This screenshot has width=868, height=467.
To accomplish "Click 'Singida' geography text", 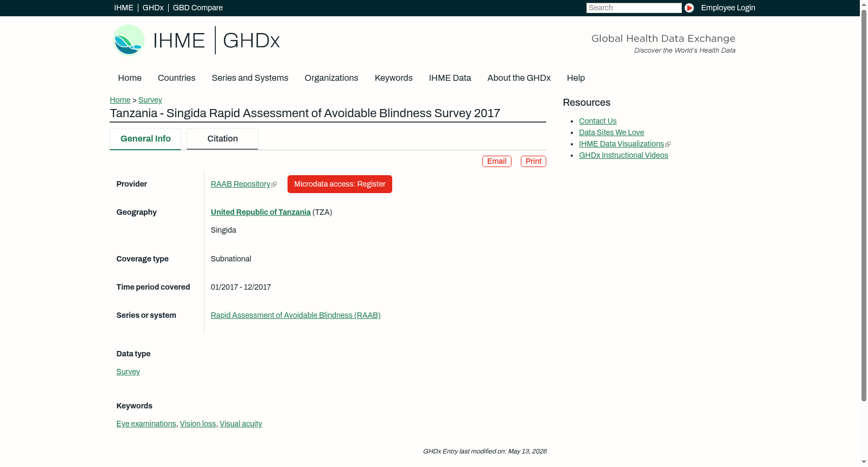I will tap(224, 230).
